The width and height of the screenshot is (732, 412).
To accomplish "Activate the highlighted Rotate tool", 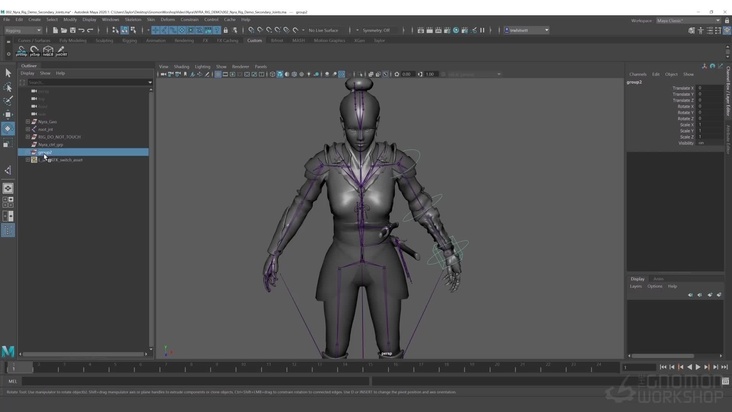I will 8,129.
